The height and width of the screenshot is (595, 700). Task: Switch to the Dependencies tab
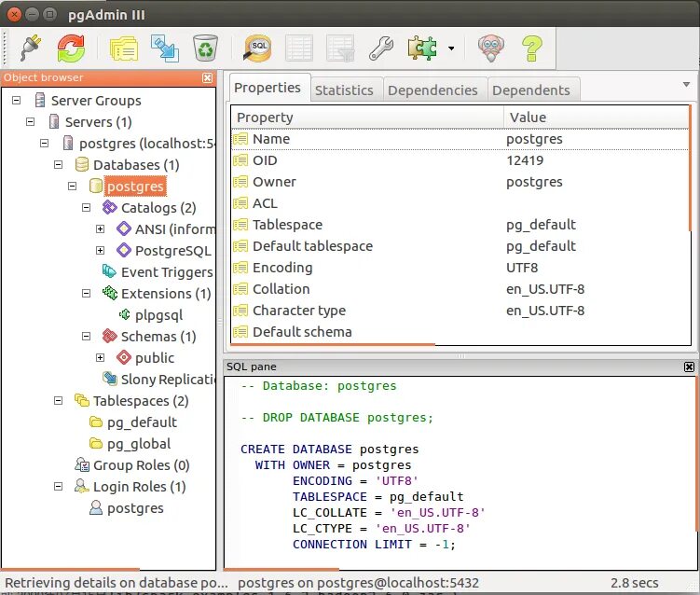tap(432, 90)
